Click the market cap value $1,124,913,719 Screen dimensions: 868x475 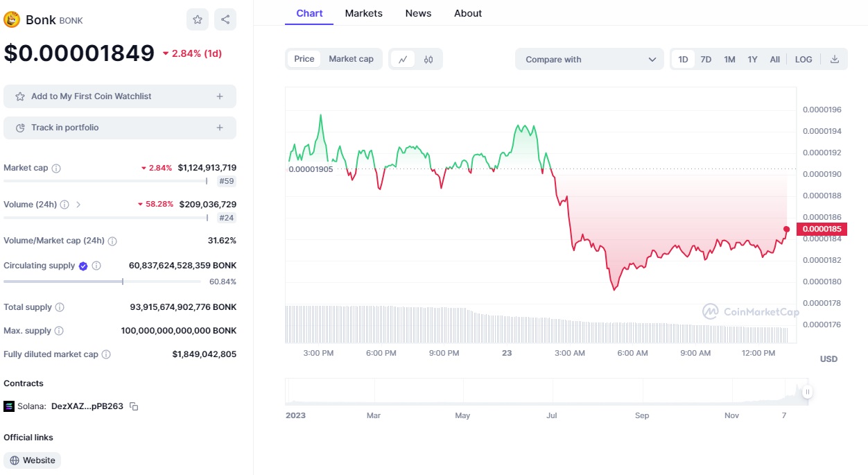coord(207,168)
